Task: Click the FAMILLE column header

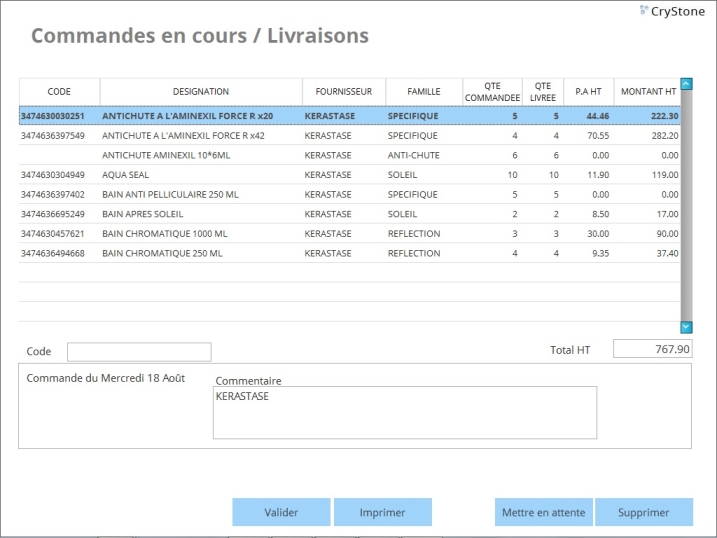Action: click(x=424, y=91)
